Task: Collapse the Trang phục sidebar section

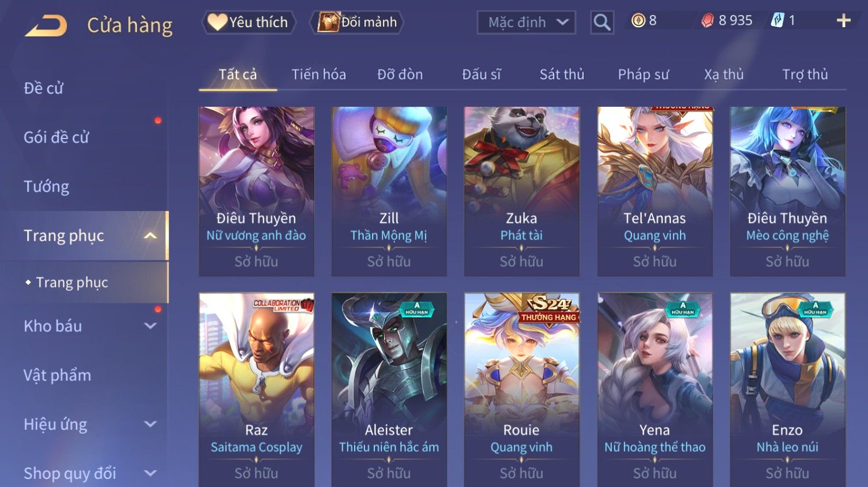Action: pyautogui.click(x=150, y=235)
